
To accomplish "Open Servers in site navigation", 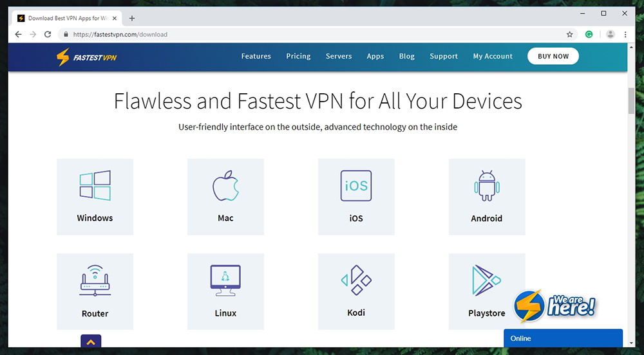I will 339,56.
